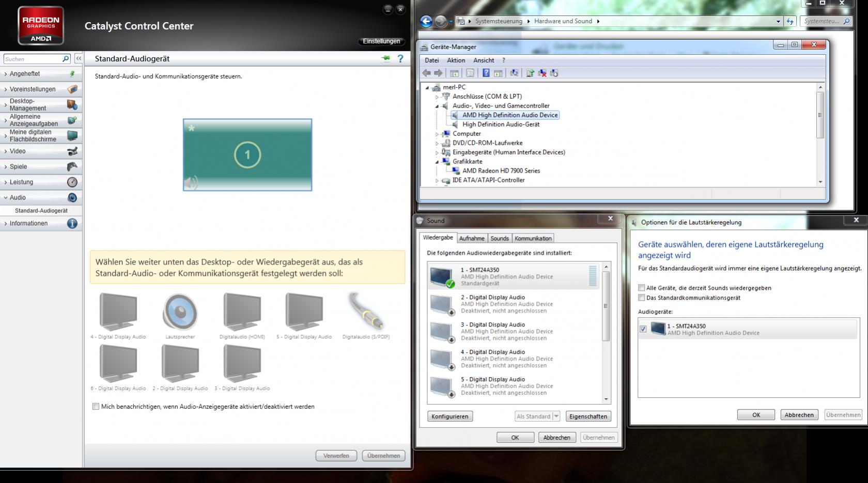Viewport: 868px width, 483px height.
Task: Switch to the Kommunikation tab in Sound dialog
Action: click(x=533, y=239)
